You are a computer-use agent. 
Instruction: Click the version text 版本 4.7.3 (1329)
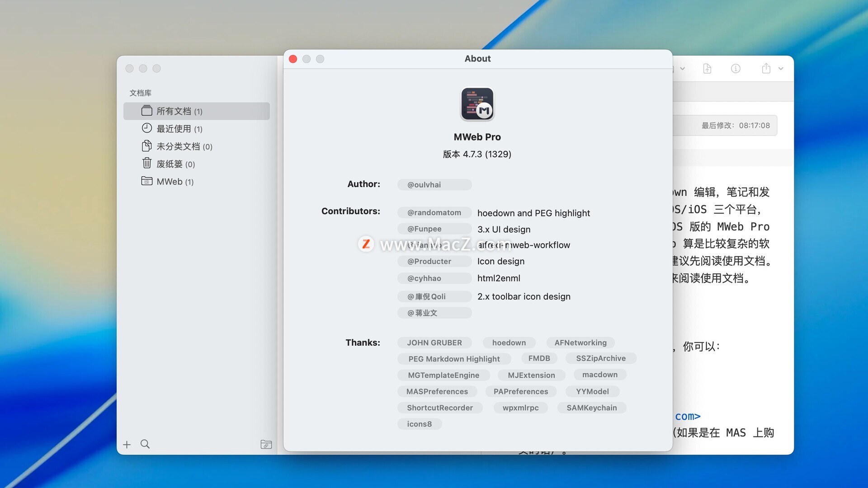pyautogui.click(x=477, y=154)
